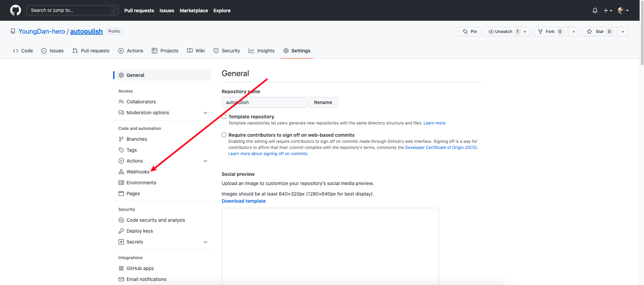644x285 pixels.
Task: Click the Branches git-branch icon
Action: click(121, 139)
